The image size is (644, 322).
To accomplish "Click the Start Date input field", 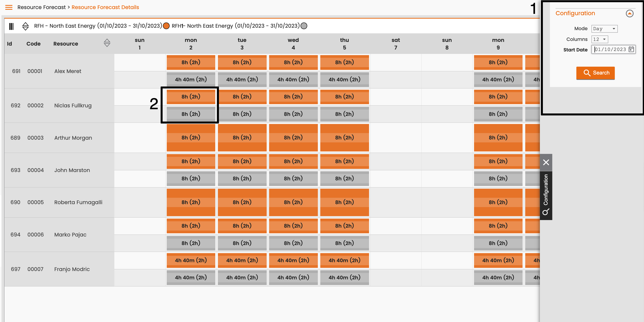I will click(x=610, y=49).
